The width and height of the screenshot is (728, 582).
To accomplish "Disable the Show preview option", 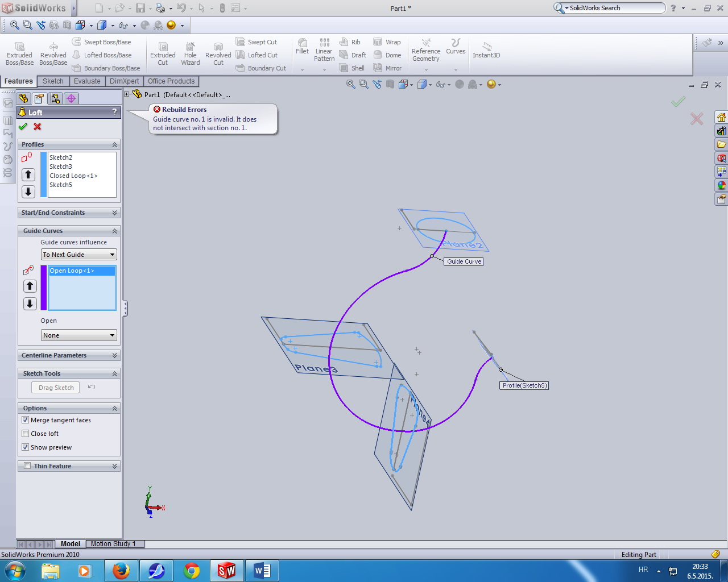I will pos(25,447).
